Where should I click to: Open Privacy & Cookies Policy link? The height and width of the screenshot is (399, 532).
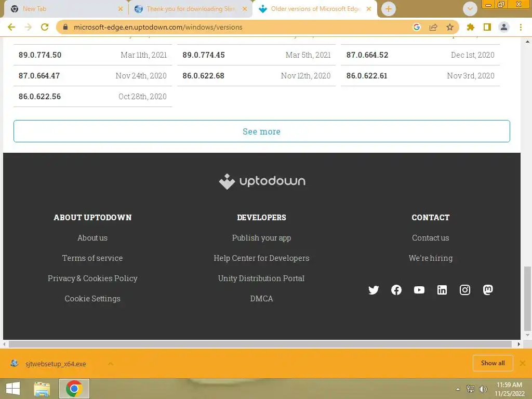92,278
